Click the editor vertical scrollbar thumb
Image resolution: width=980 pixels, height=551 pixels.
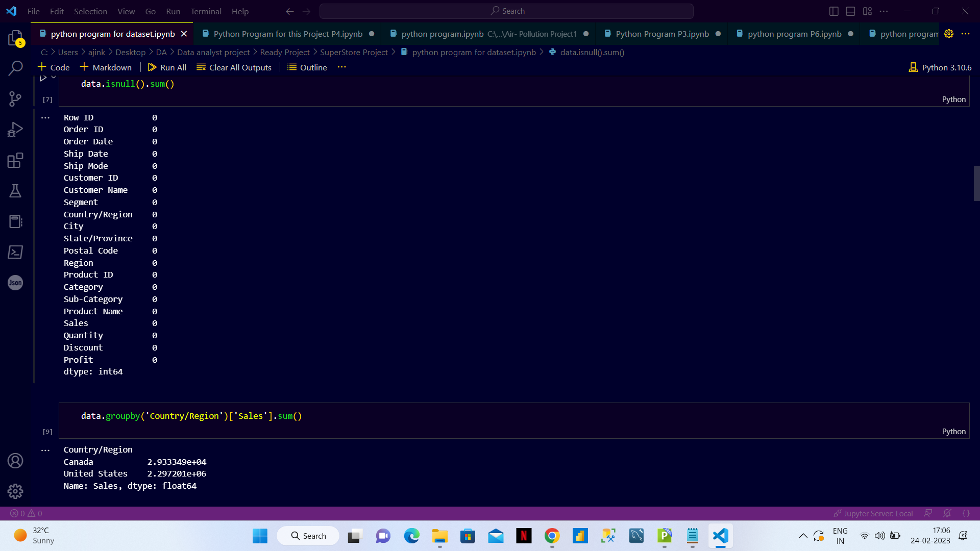976,184
